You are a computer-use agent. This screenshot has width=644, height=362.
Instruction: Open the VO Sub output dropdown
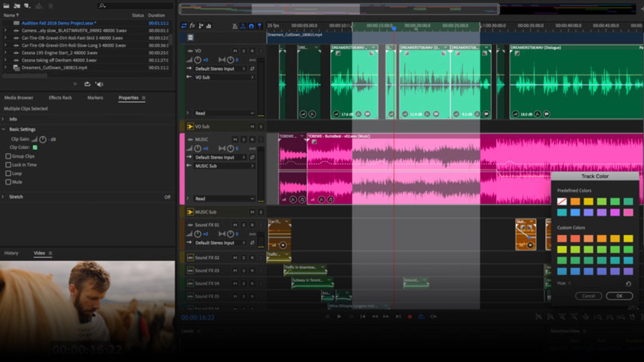[225, 77]
